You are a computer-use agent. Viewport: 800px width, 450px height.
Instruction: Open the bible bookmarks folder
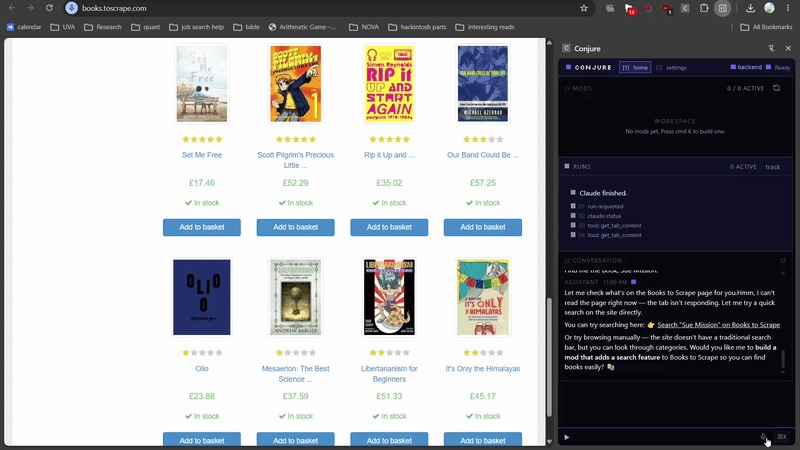coord(246,27)
